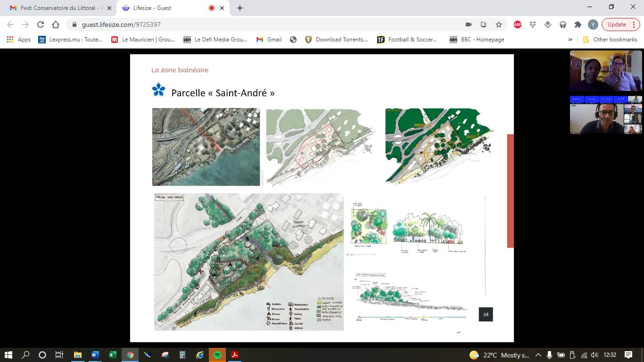The width and height of the screenshot is (644, 362).
Task: Open the Dropbox extension icon
Action: tap(533, 25)
